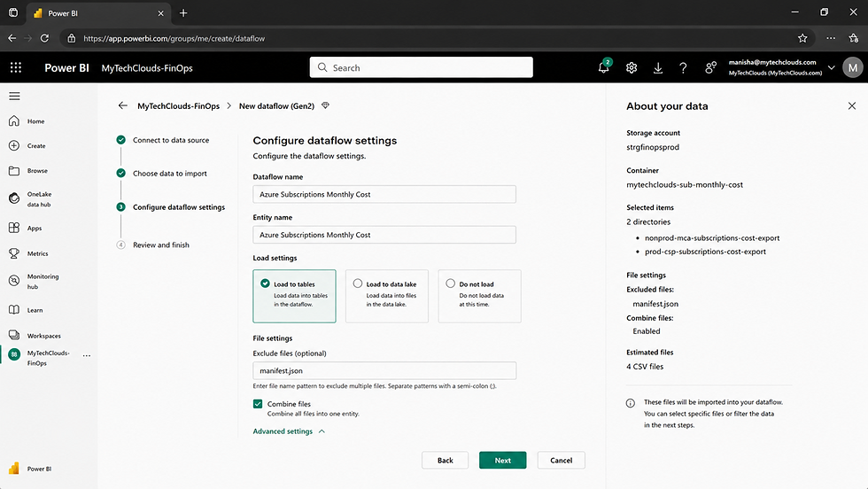Click the Entity name input field
The height and width of the screenshot is (489, 868).
[x=384, y=235]
